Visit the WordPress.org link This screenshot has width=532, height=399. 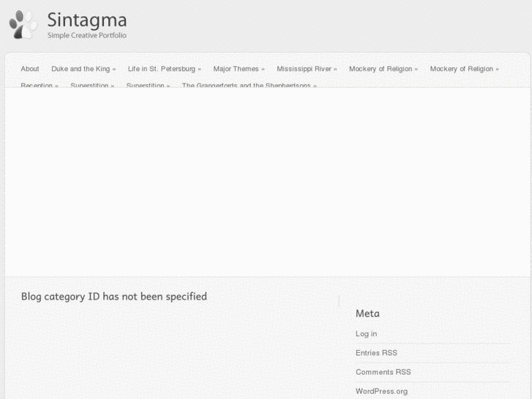(381, 391)
